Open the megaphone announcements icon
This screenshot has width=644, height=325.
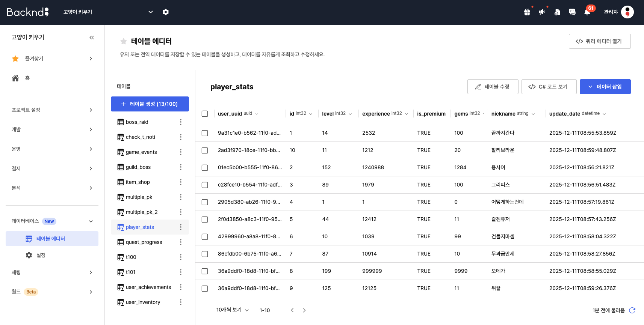coord(542,12)
